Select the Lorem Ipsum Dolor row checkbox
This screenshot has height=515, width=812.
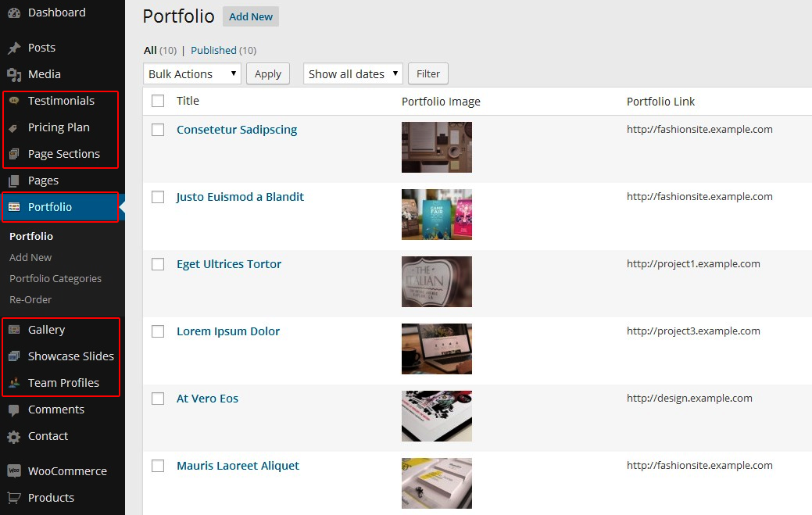158,331
